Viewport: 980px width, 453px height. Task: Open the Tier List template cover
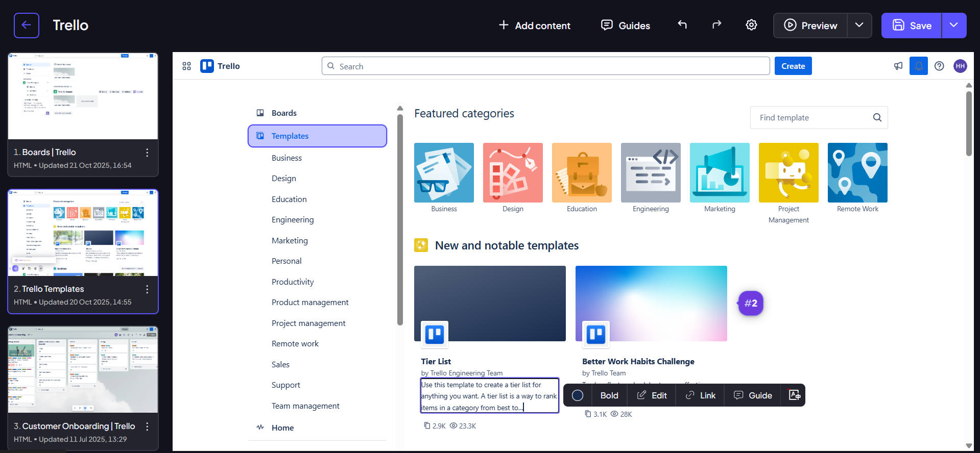point(490,304)
